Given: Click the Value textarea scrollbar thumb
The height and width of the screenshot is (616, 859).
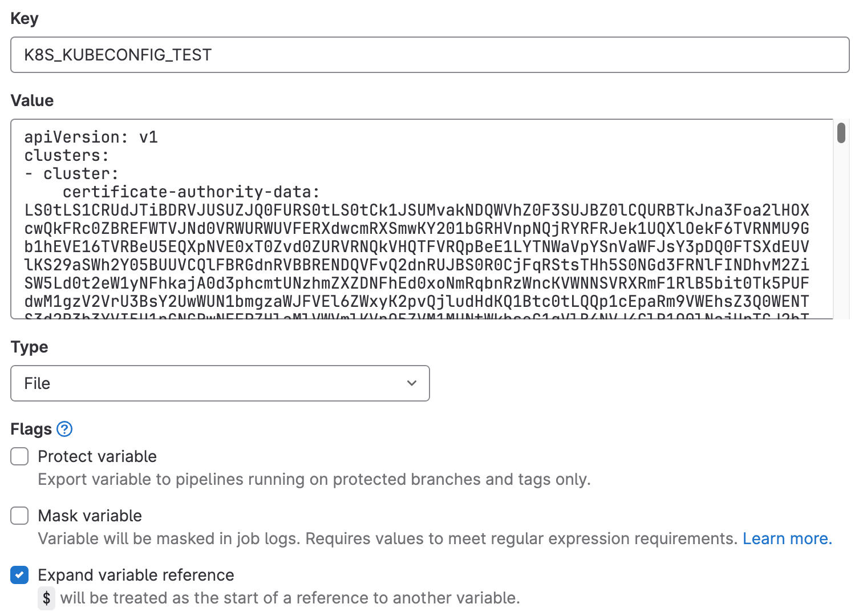Looking at the screenshot, I should tap(841, 133).
